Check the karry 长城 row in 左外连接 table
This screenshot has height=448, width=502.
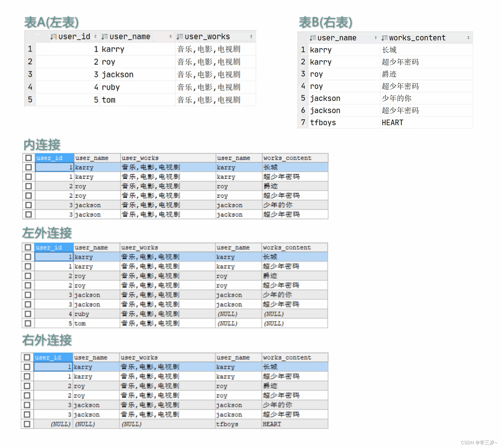pyautogui.click(x=28, y=257)
